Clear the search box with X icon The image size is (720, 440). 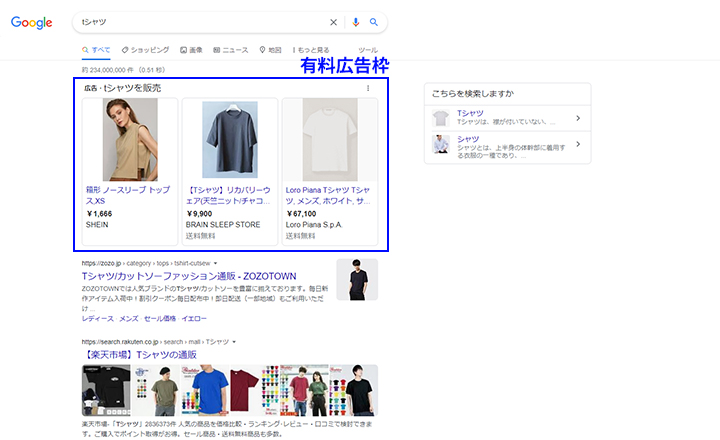334,22
